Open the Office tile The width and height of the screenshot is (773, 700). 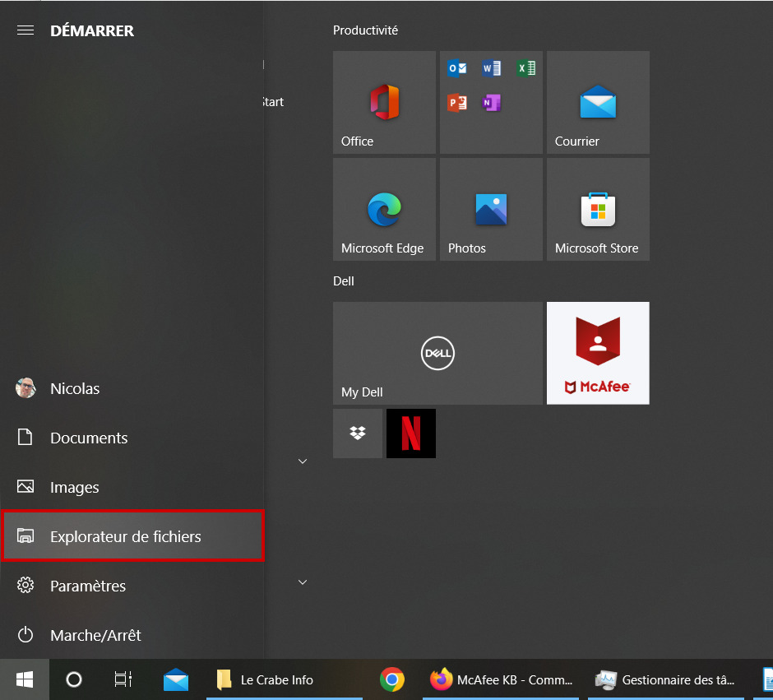tap(384, 102)
